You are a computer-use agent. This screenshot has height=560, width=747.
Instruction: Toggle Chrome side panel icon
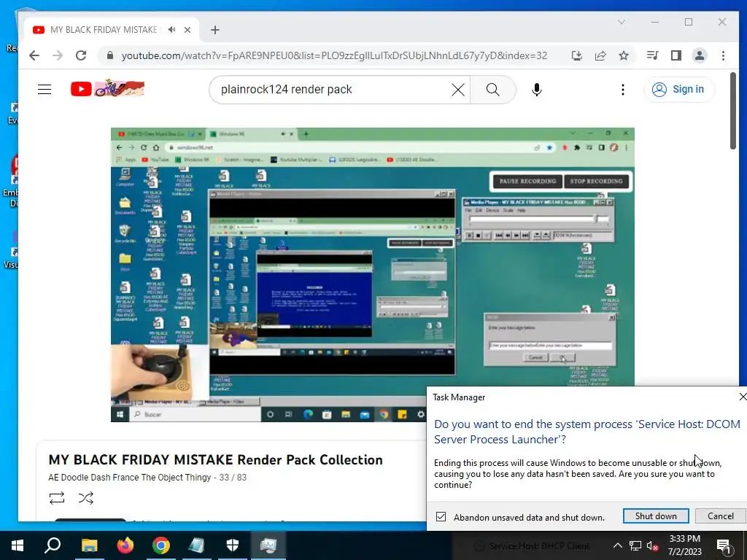click(676, 55)
